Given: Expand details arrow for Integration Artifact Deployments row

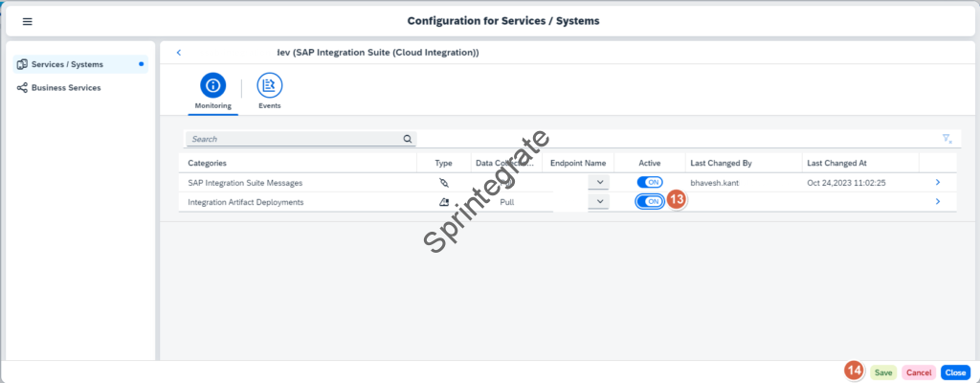Looking at the screenshot, I should pos(937,202).
